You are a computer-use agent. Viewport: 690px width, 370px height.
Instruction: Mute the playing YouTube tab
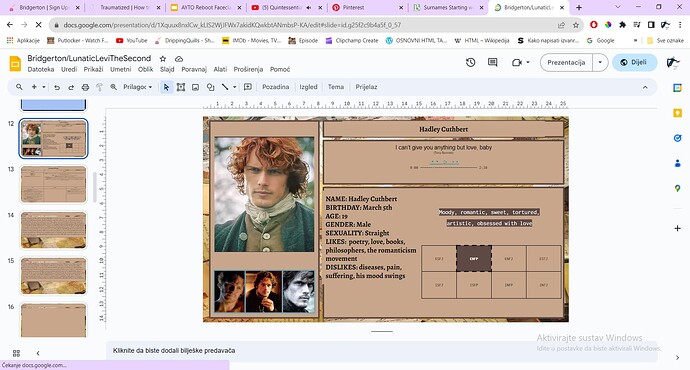point(308,7)
